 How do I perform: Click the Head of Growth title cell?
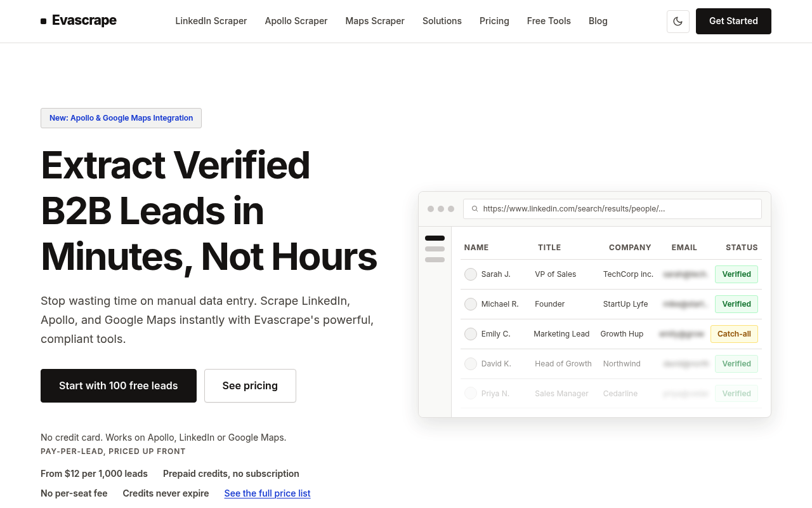pos(563,364)
